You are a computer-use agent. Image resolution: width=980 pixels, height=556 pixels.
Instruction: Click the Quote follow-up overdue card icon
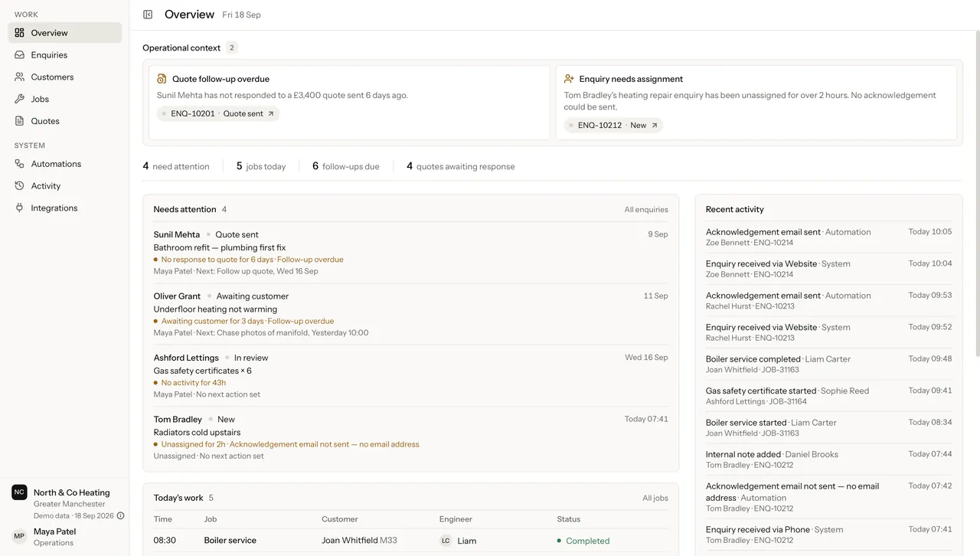click(x=162, y=79)
